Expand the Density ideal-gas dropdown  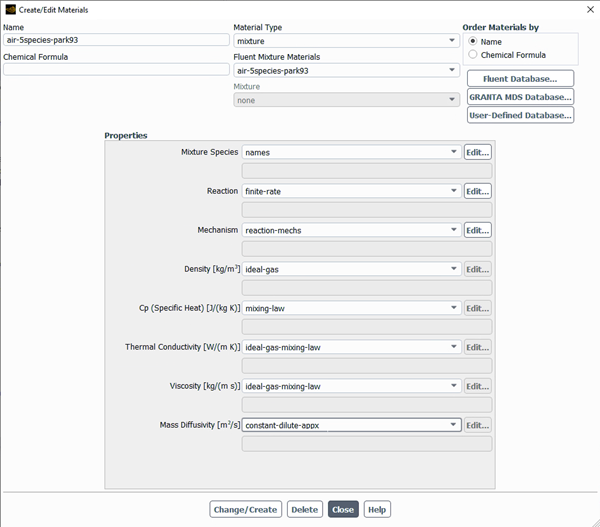coord(351,269)
